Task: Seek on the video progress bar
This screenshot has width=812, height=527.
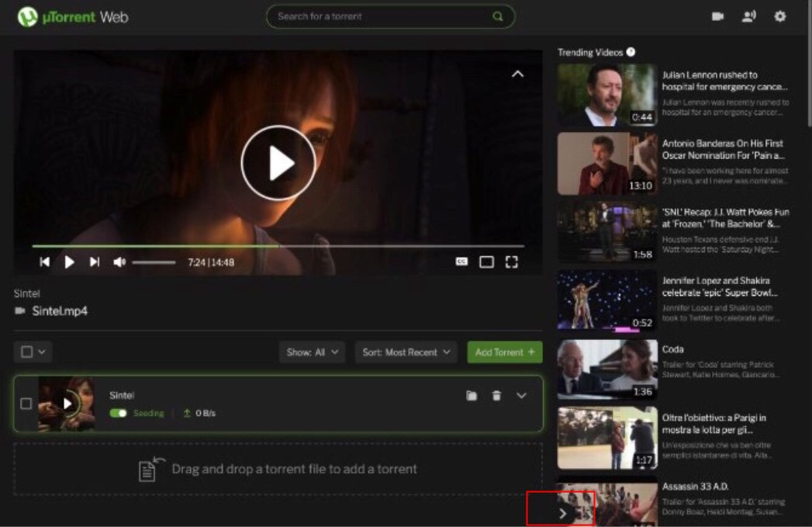Action: [278, 245]
